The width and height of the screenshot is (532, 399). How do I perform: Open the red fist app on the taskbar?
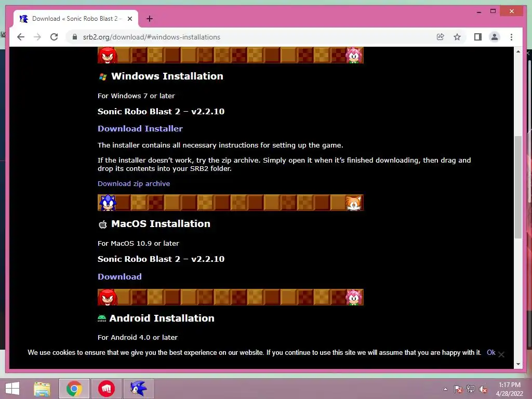[106, 389]
